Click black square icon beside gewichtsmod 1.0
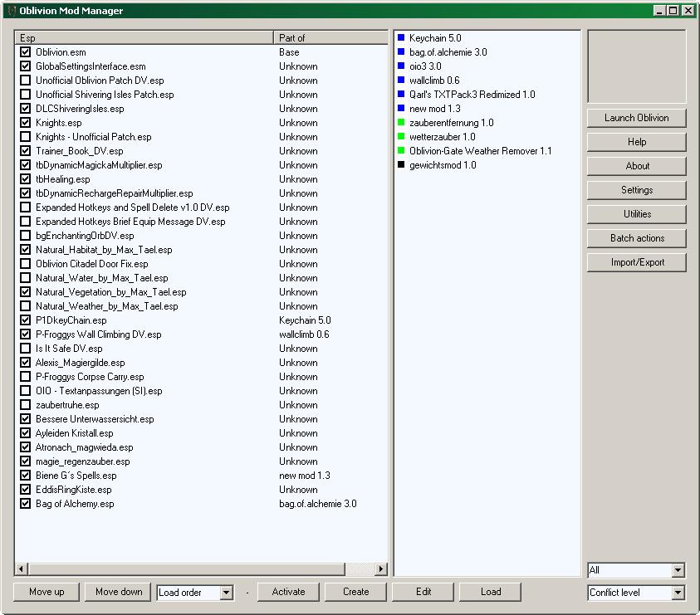 click(401, 165)
